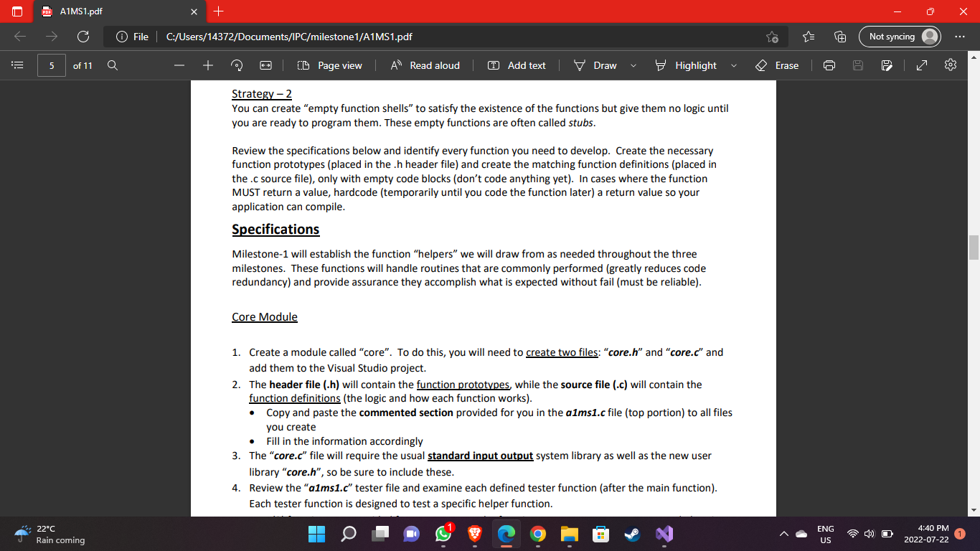Open a new browser tab

click(x=219, y=11)
